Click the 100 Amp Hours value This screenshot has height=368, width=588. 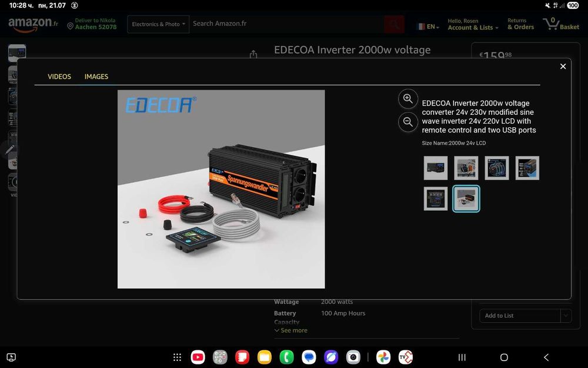pos(343,313)
